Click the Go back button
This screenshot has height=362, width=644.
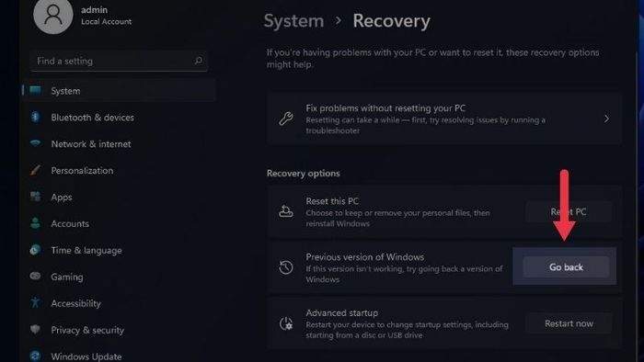pyautogui.click(x=566, y=266)
